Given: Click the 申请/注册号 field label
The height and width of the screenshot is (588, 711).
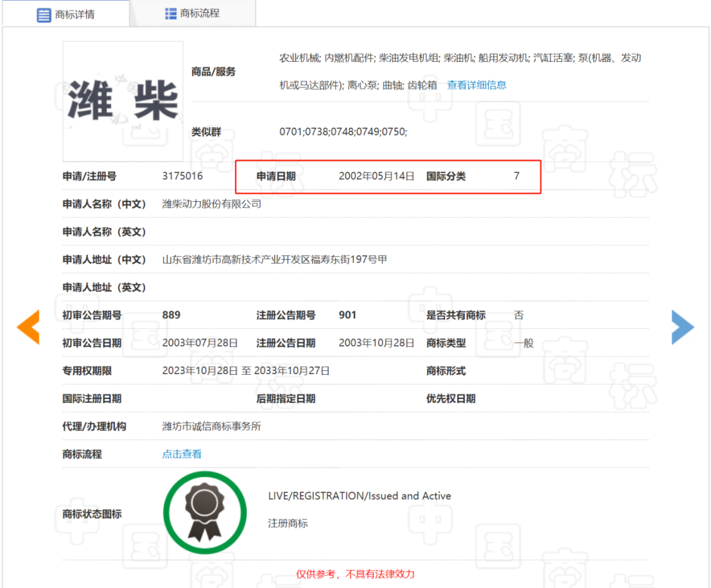Looking at the screenshot, I should coord(89,177).
